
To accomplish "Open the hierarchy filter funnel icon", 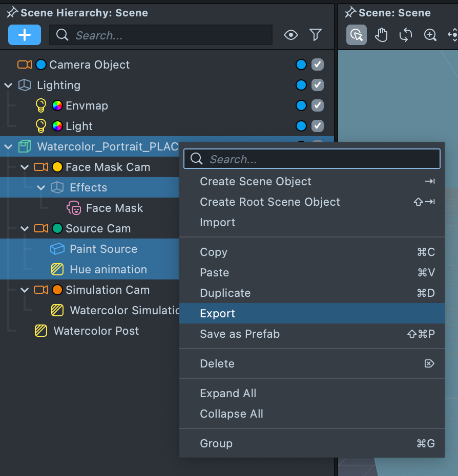I will pos(316,35).
